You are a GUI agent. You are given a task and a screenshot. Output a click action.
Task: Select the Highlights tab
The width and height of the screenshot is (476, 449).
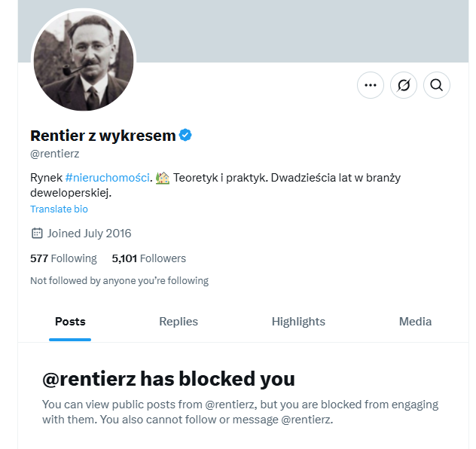(x=298, y=322)
